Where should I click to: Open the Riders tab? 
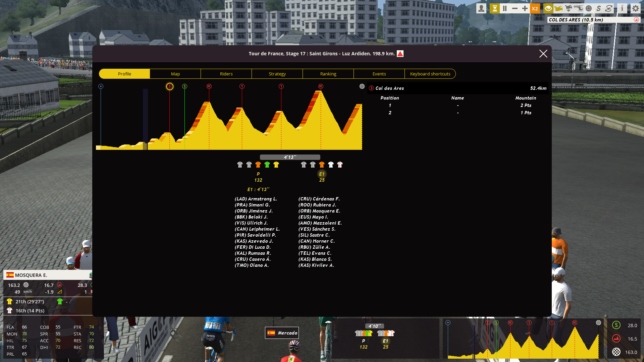tap(226, 74)
